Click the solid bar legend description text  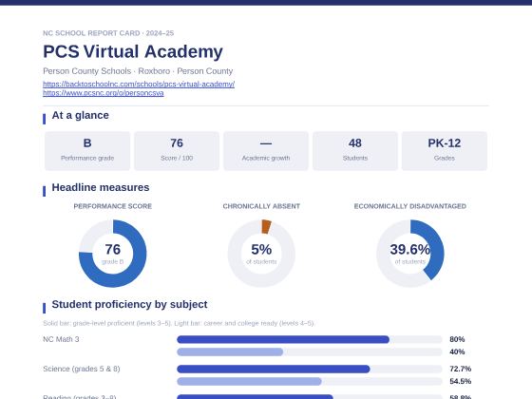point(179,323)
